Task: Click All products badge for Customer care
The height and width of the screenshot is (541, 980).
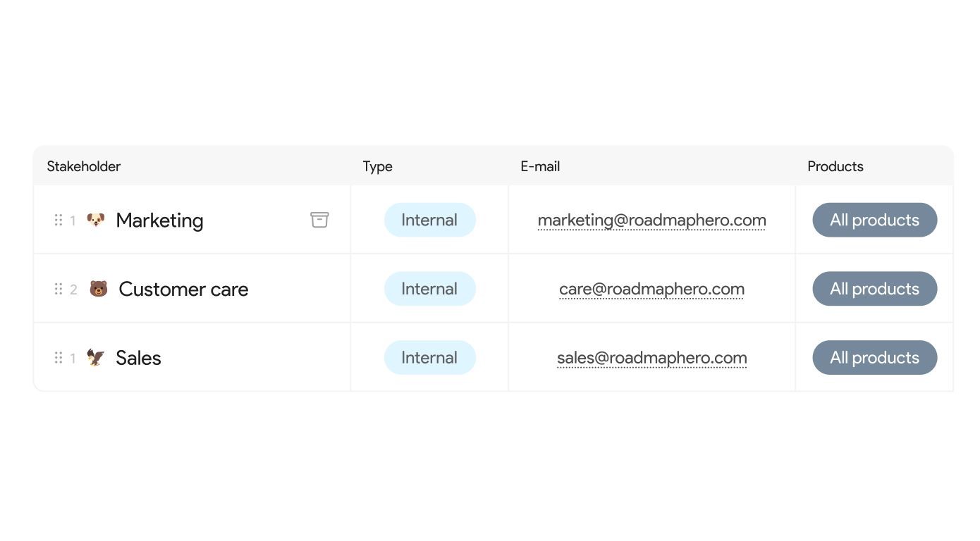Action: [x=875, y=289]
